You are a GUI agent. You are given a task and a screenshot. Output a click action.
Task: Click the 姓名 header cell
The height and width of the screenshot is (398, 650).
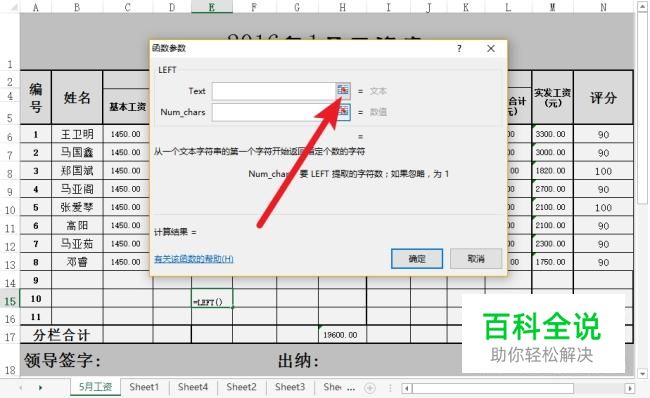tap(77, 97)
